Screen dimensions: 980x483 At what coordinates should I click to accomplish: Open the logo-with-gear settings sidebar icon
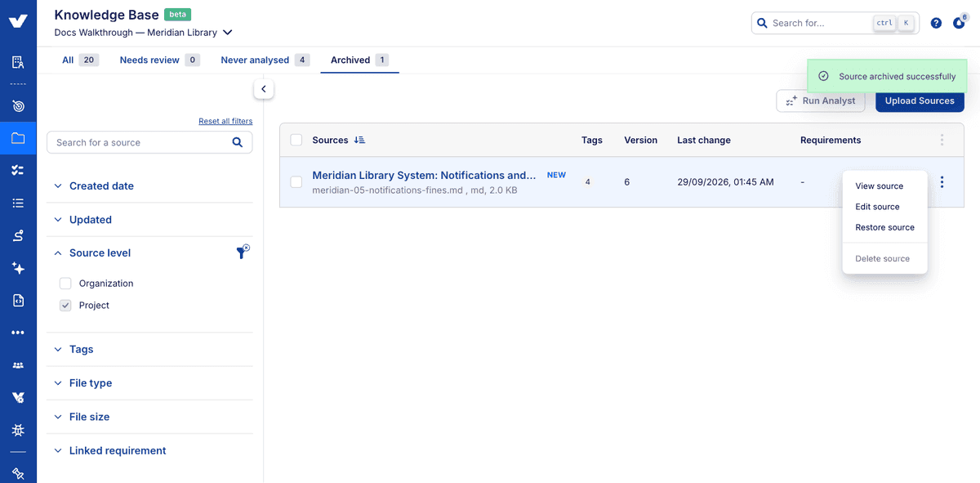pyautogui.click(x=18, y=398)
